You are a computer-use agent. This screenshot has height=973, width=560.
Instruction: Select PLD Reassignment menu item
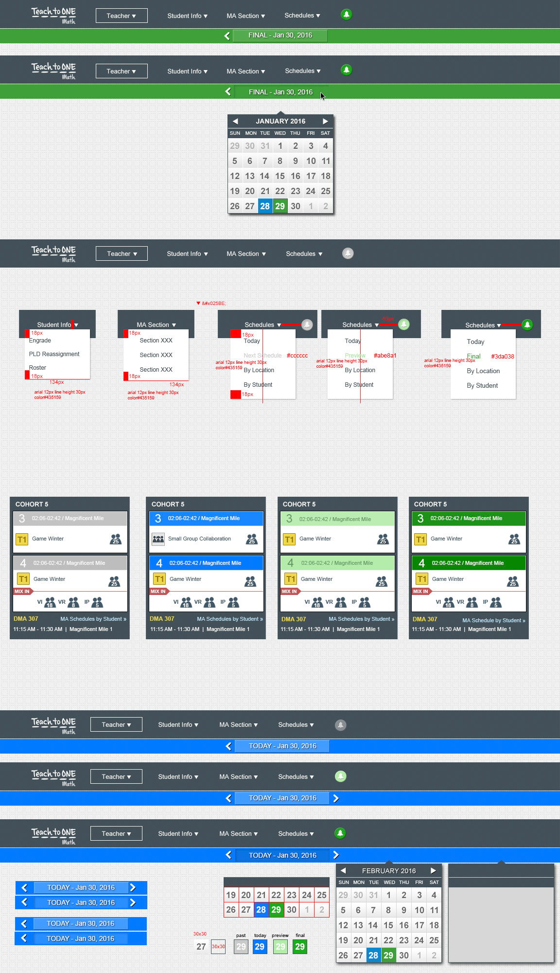point(54,354)
